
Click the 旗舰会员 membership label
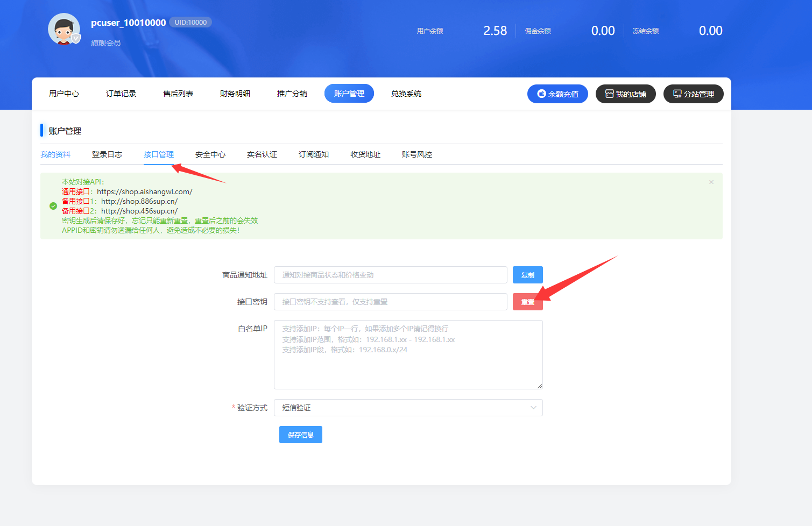coord(106,42)
